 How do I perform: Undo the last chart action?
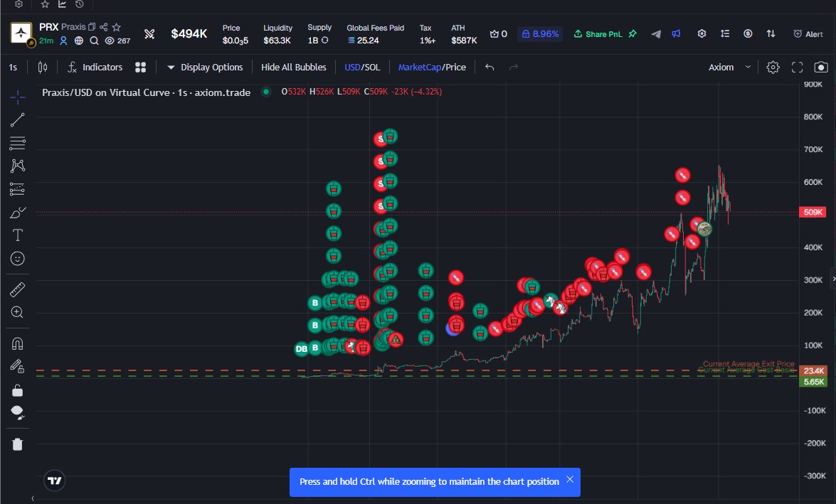490,67
